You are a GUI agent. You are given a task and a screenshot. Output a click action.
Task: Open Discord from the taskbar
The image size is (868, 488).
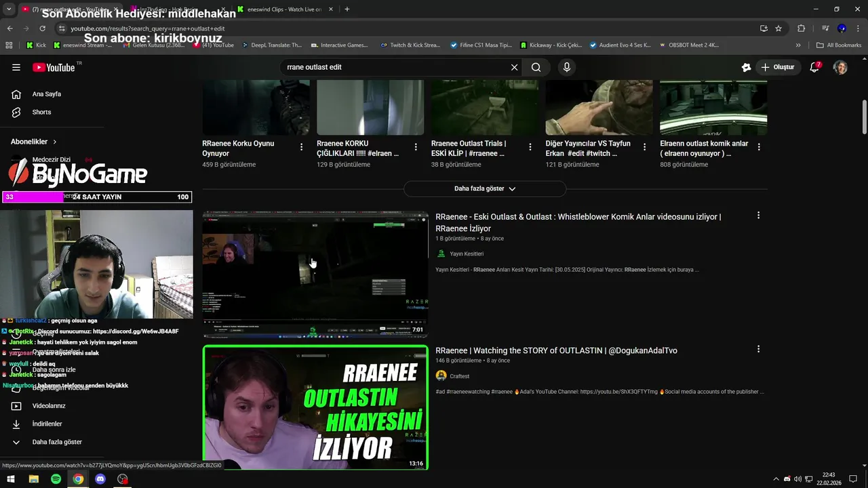coord(100,479)
